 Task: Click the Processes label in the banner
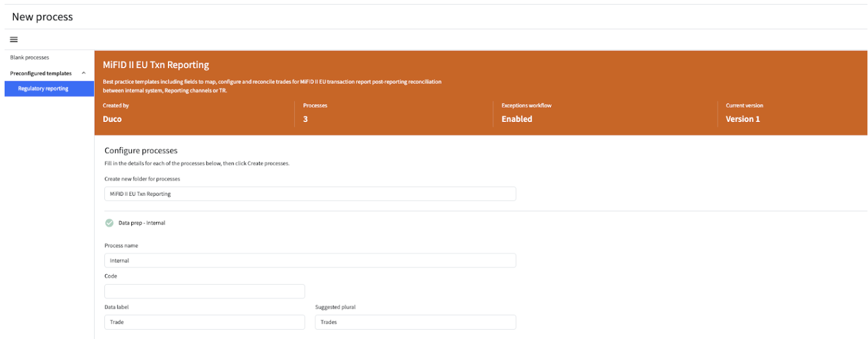point(315,106)
